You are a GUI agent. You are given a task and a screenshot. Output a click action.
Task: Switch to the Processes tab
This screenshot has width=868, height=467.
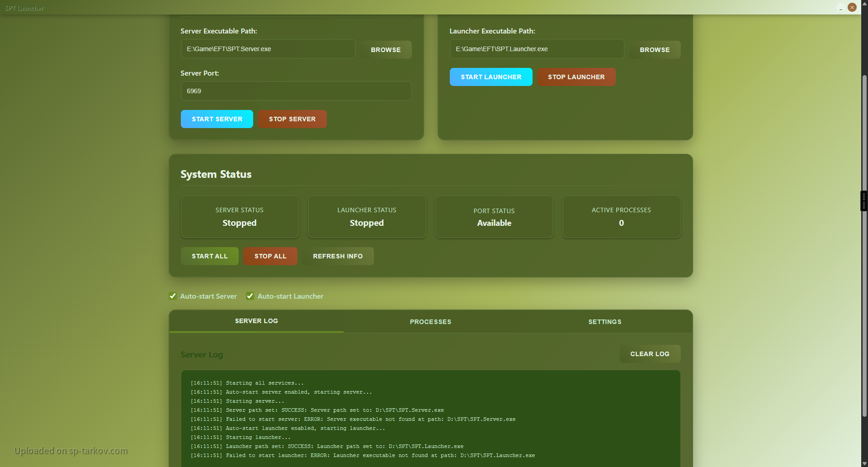tap(430, 322)
